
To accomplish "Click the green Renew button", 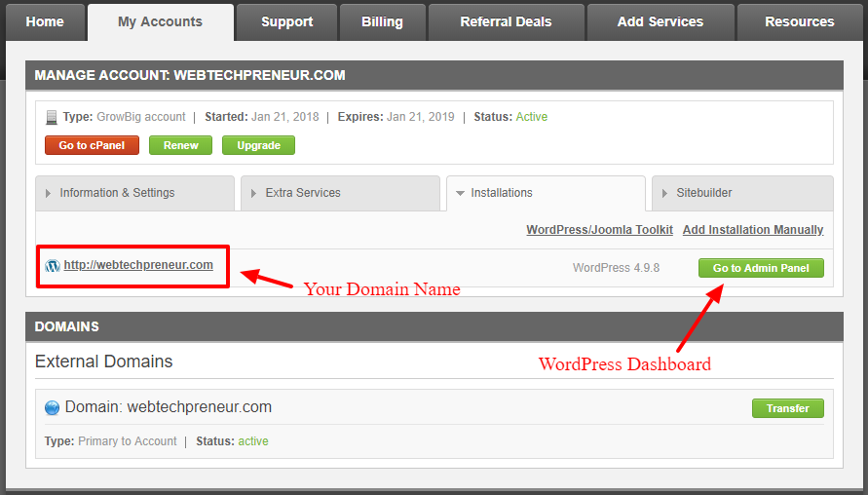I will point(180,145).
